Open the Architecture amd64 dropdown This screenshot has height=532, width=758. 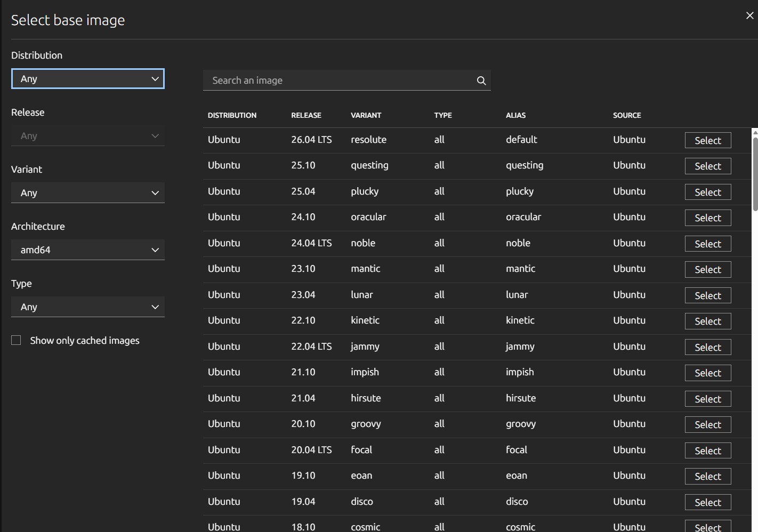[x=88, y=250]
